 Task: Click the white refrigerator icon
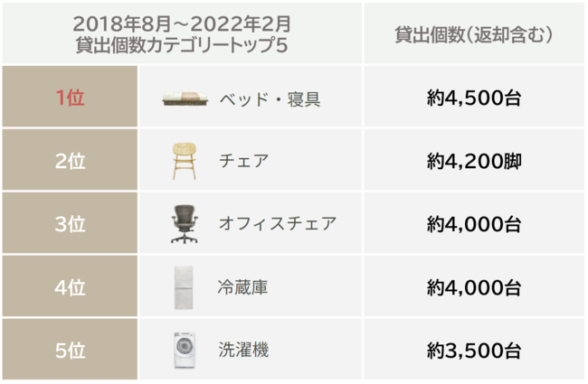click(x=185, y=287)
